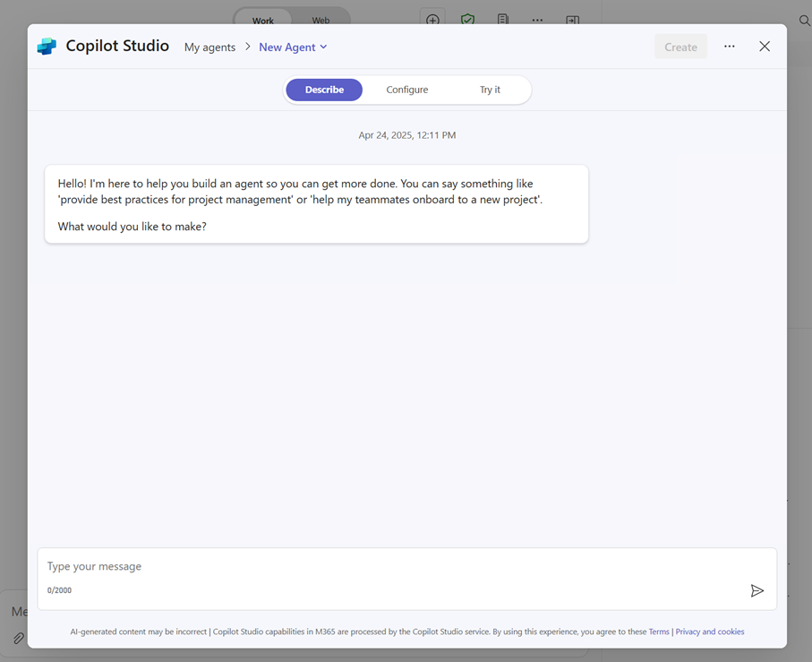812x662 pixels.
Task: Open the Try it tab
Action: (490, 90)
